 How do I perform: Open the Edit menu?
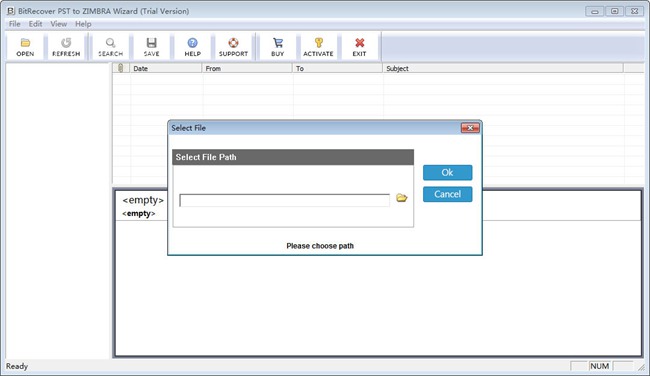35,24
